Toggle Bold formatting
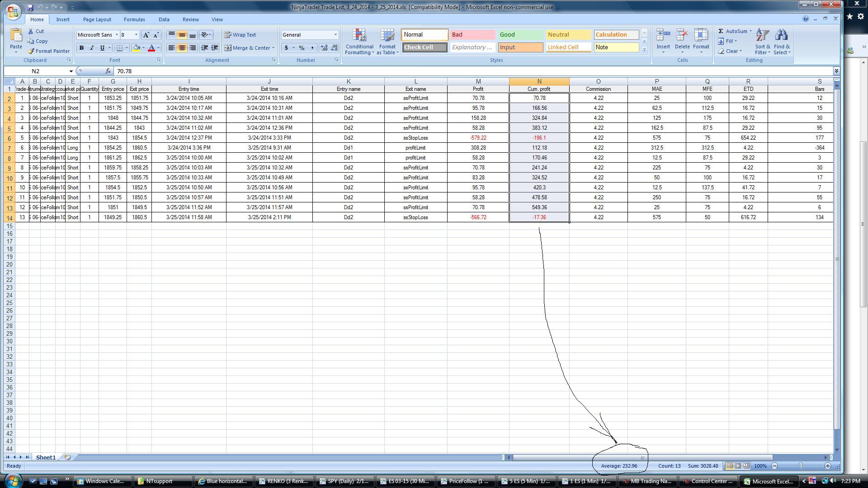This screenshot has height=488, width=868. 81,48
